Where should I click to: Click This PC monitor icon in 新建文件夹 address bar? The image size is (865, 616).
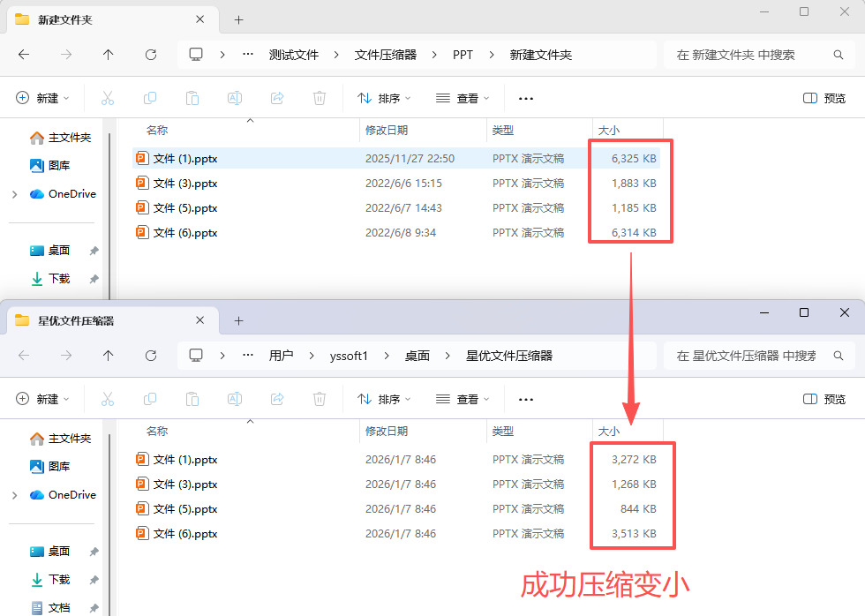196,55
